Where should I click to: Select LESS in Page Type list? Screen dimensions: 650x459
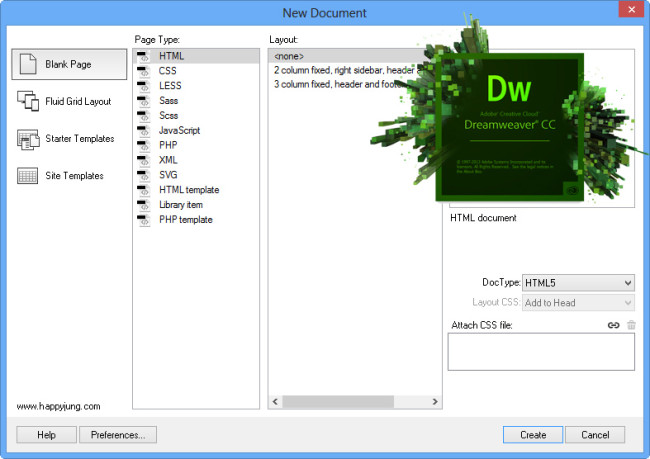click(x=196, y=86)
